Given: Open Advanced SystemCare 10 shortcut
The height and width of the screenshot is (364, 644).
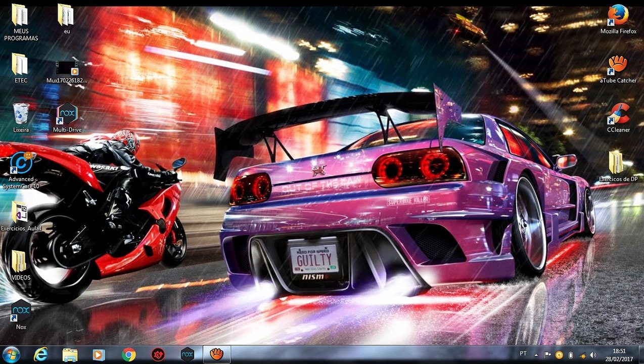Looking at the screenshot, I should [21, 170].
